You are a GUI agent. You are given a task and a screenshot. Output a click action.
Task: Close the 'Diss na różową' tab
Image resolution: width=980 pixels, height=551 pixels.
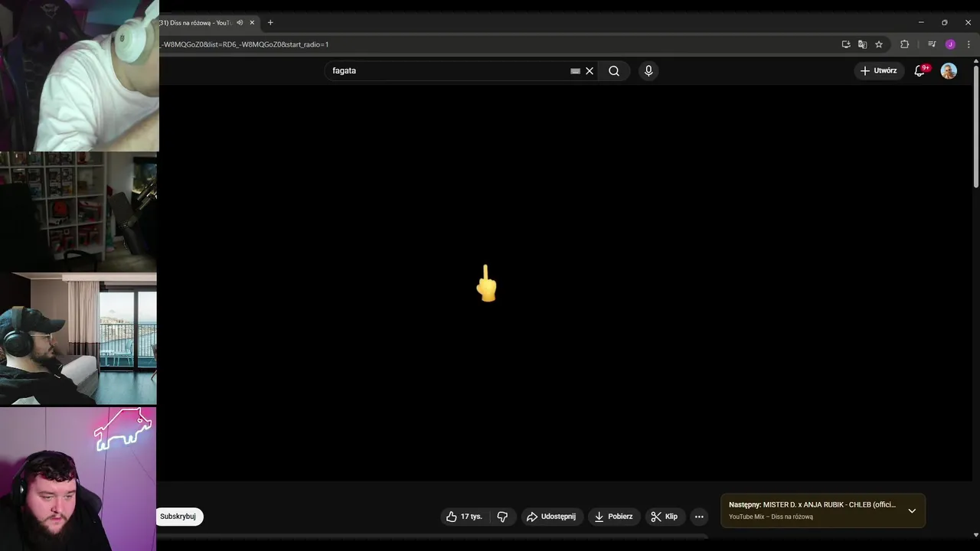(x=252, y=22)
